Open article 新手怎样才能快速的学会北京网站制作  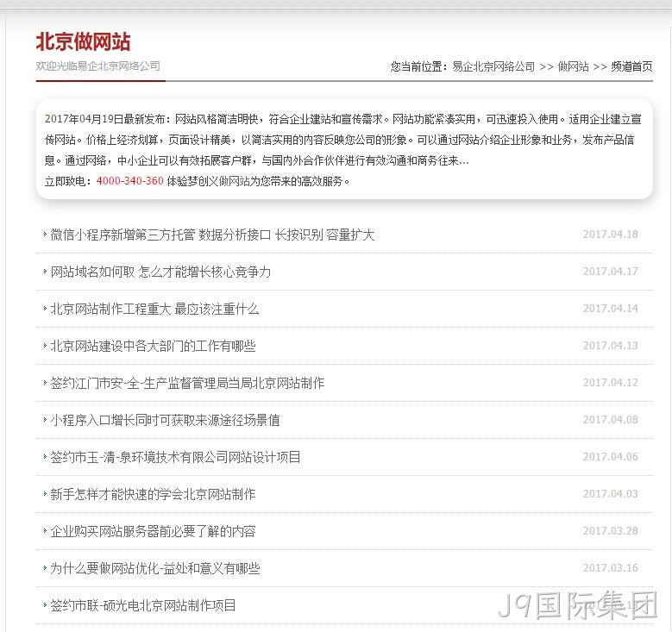point(153,494)
